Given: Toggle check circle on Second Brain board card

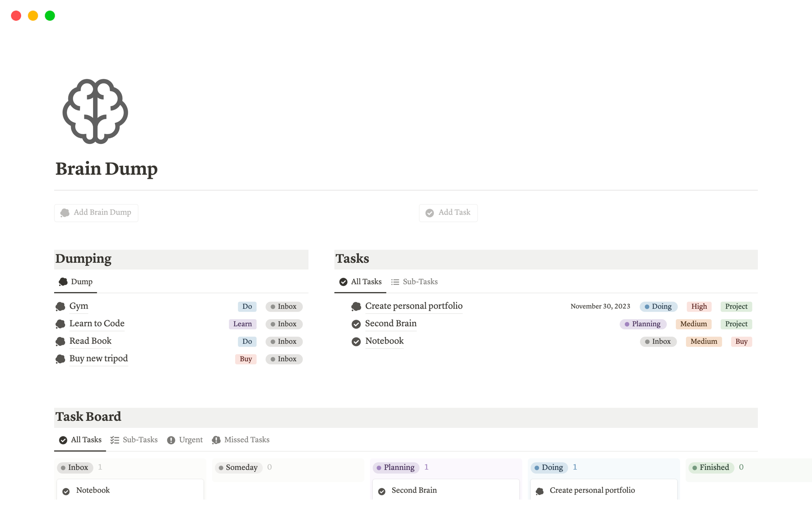Looking at the screenshot, I should click(381, 491).
